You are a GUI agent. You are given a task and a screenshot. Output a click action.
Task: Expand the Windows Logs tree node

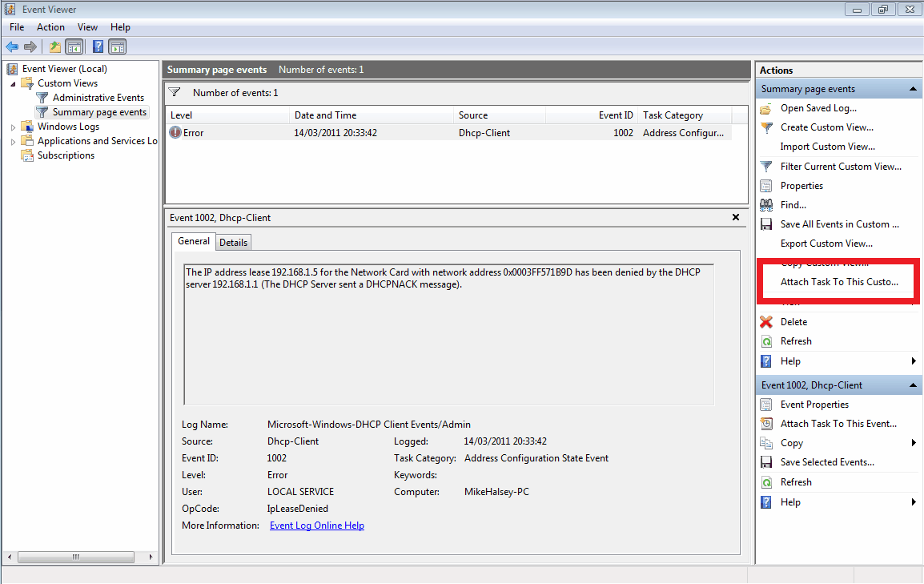14,127
